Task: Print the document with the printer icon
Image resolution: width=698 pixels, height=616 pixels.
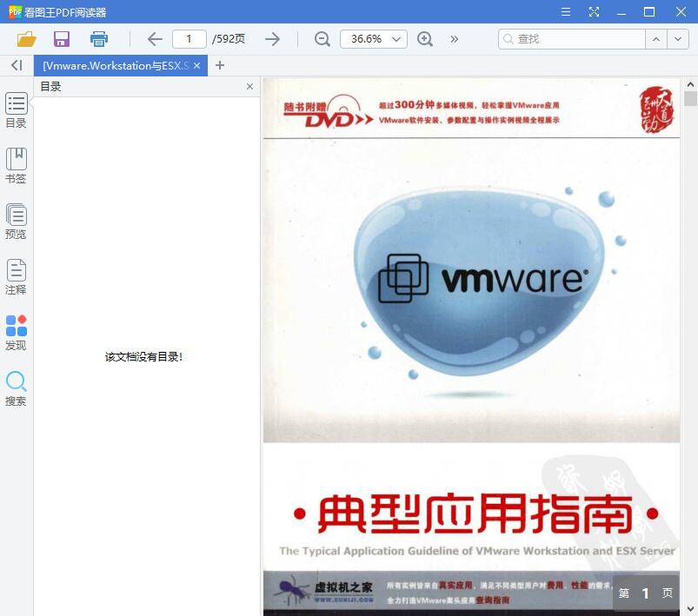Action: pos(99,39)
